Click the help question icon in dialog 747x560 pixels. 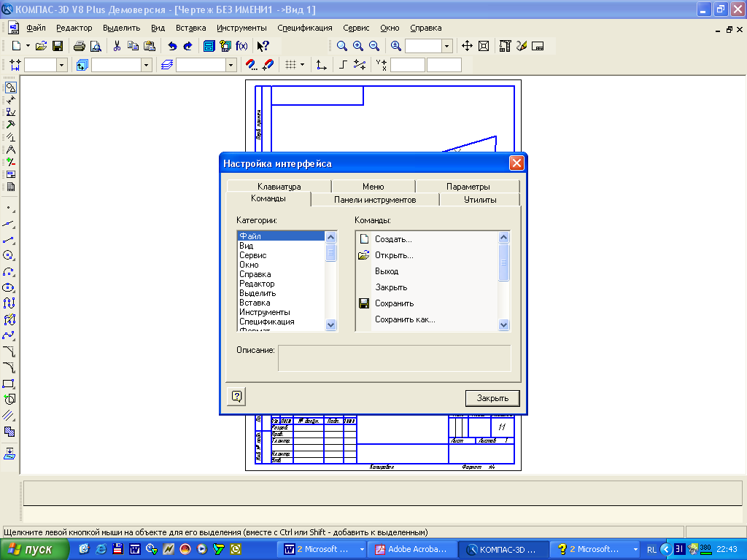(x=237, y=396)
